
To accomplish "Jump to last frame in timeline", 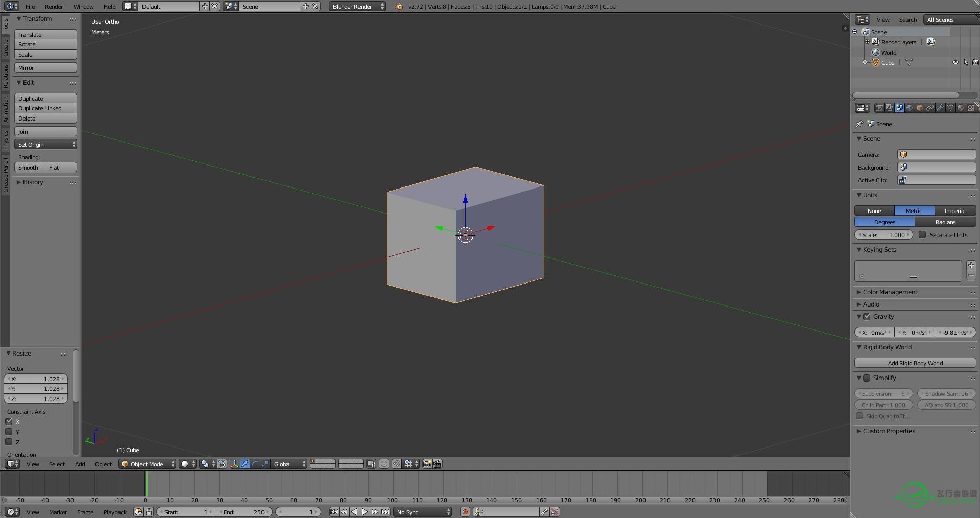I will (386, 512).
